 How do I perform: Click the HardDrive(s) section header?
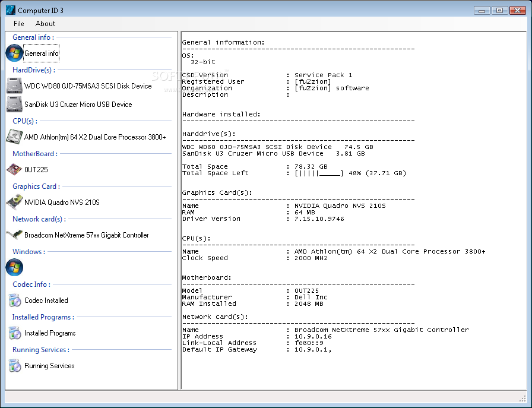click(34, 70)
